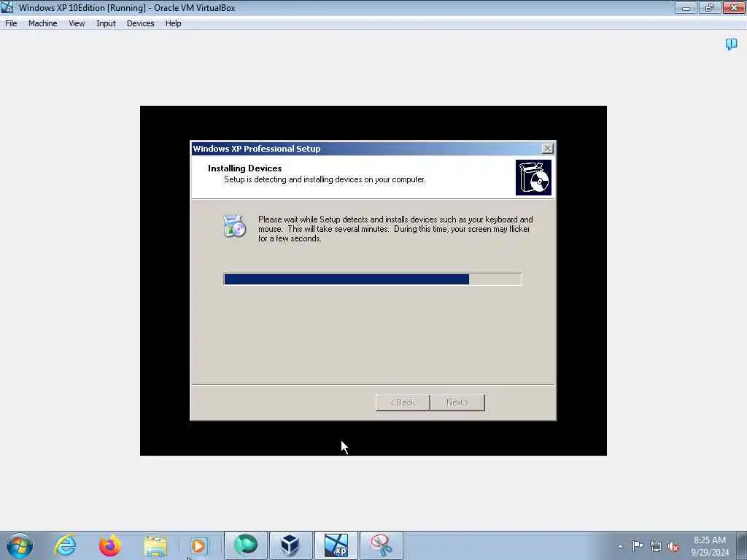Click 'Setup is detecting and installing devices' text
747x560 pixels.
click(325, 179)
